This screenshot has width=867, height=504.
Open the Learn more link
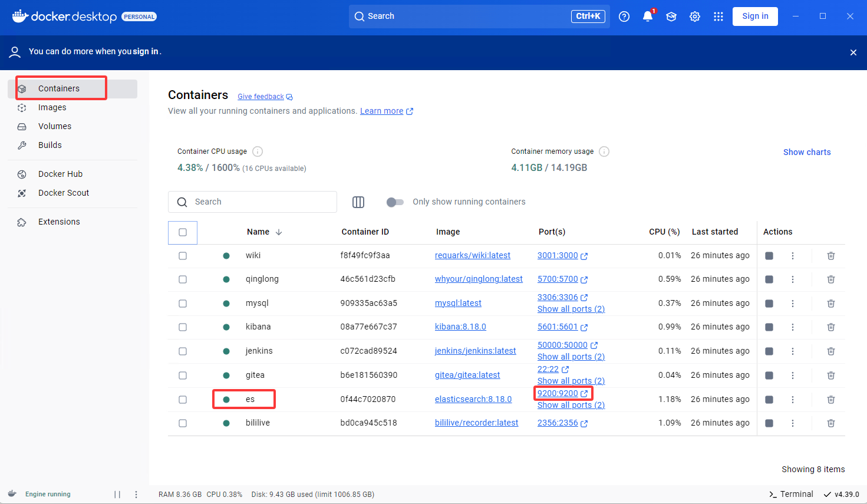point(387,111)
